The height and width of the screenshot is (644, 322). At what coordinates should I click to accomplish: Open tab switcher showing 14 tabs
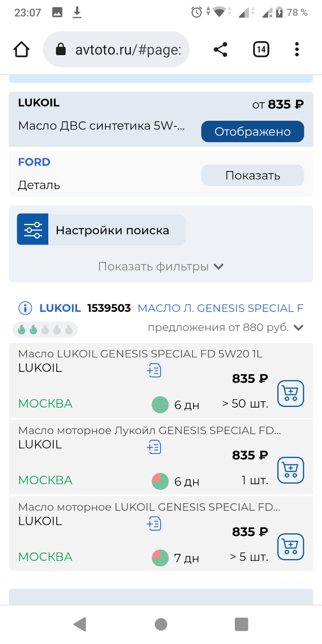pos(261,50)
